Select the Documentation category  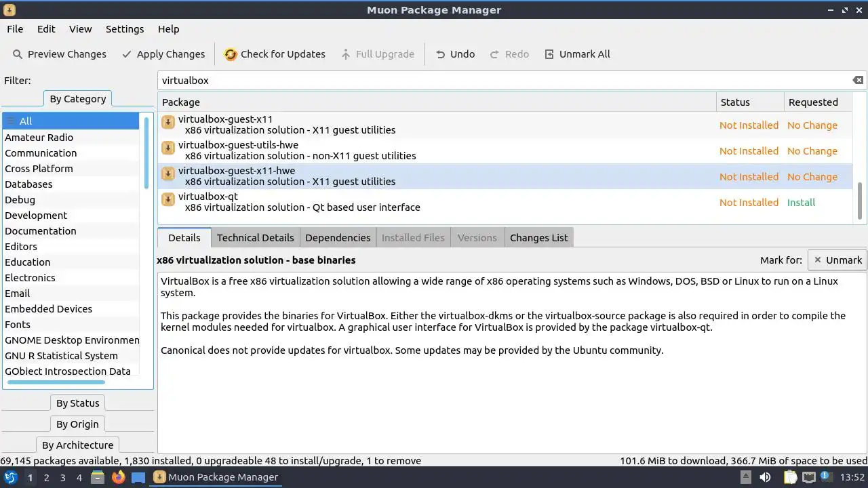coord(71,231)
